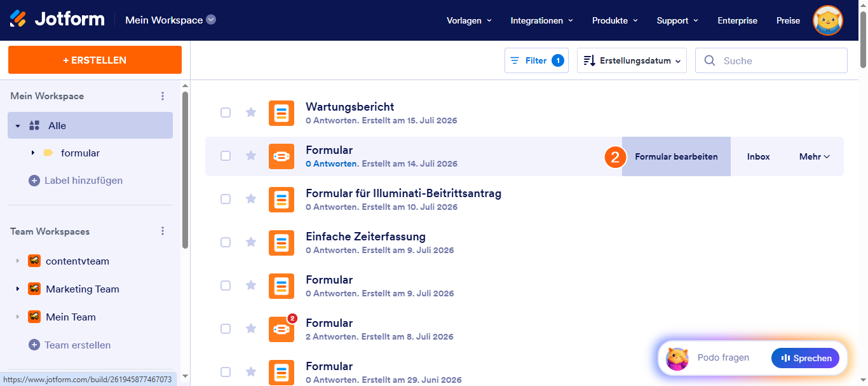This screenshot has height=386, width=868.
Task: Open the Mehr dropdown for Formular
Action: point(815,156)
